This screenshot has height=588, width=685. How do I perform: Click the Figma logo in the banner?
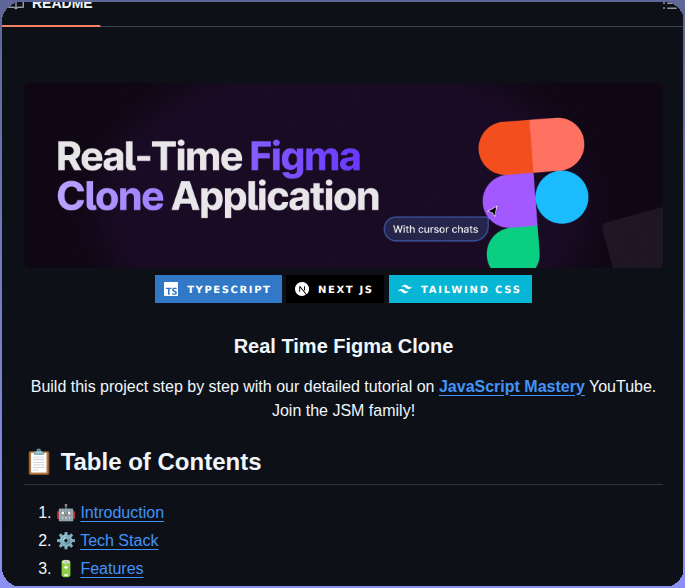click(x=533, y=193)
